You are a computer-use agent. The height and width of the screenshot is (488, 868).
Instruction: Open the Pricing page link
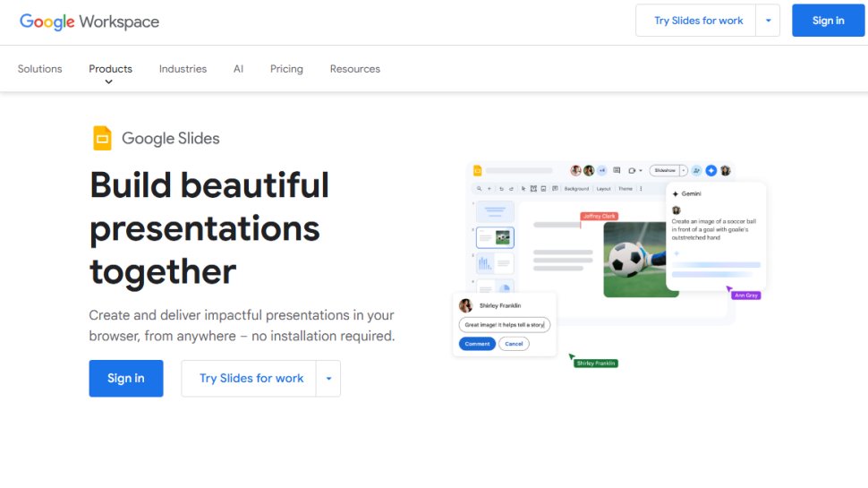tap(286, 69)
